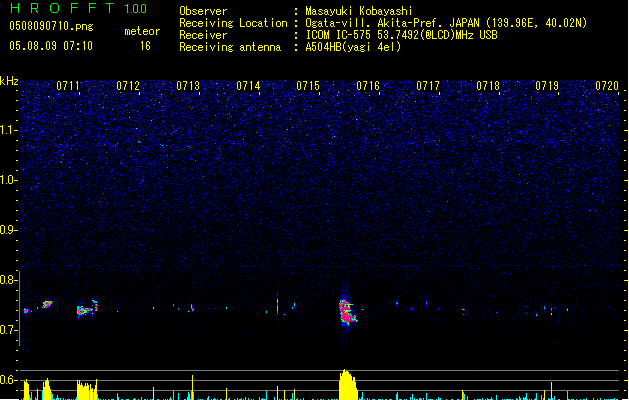Click the tall yellow power peak near 0716
629x400 pixels.
348,384
